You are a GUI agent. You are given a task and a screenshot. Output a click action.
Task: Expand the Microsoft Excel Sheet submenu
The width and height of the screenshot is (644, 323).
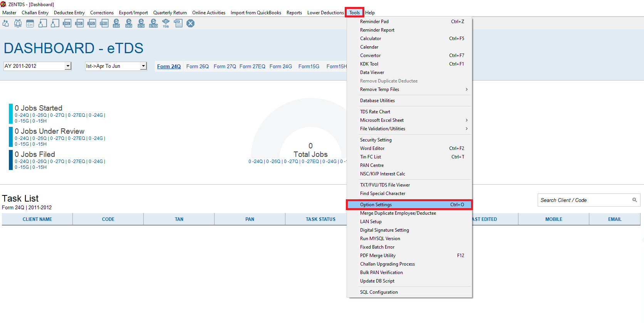click(409, 120)
